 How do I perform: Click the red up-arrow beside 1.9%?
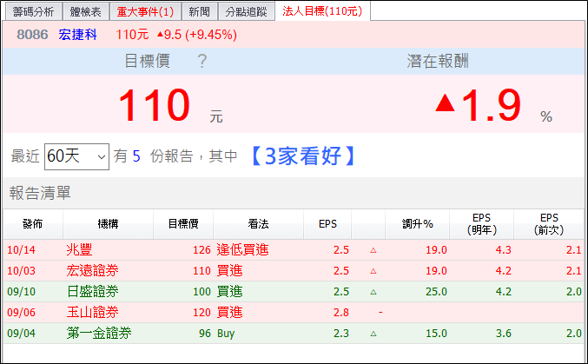point(445,103)
